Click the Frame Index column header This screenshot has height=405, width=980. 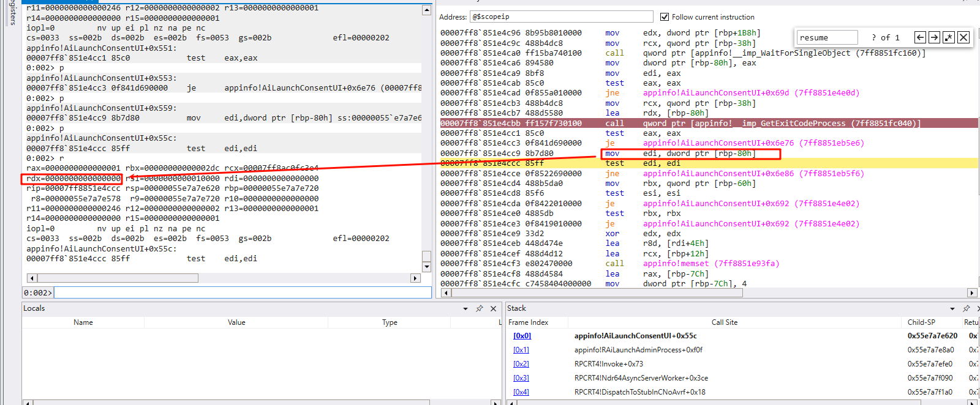(529, 322)
